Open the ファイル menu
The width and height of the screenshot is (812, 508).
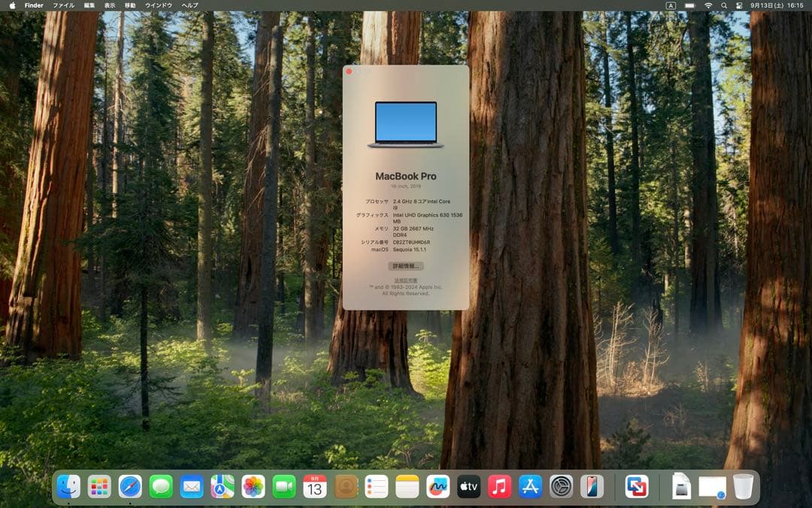(x=63, y=5)
